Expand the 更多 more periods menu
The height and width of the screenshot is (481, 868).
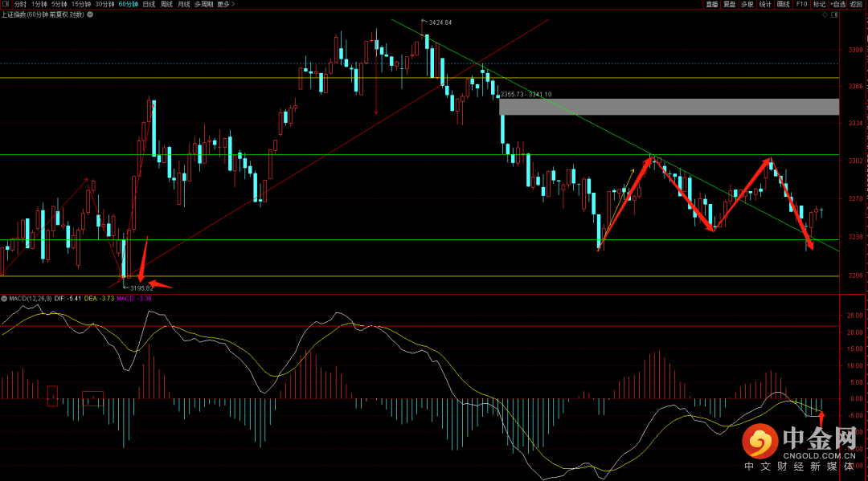point(226,4)
